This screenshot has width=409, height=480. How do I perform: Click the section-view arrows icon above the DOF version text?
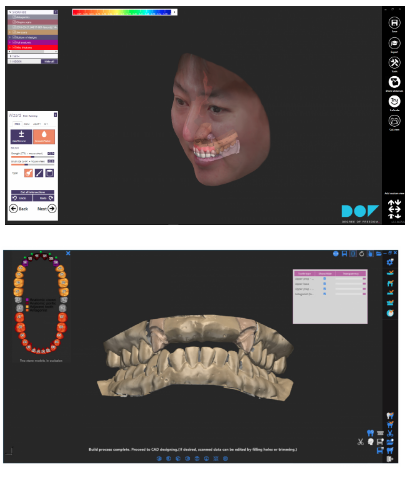(394, 209)
